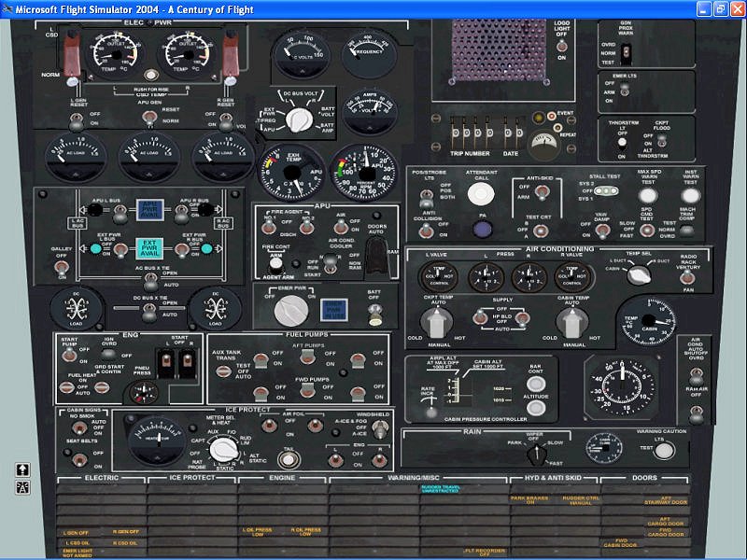This screenshot has width=747, height=560.
Task: Toggle the DC BUS X TIE switch
Action: pos(149,313)
